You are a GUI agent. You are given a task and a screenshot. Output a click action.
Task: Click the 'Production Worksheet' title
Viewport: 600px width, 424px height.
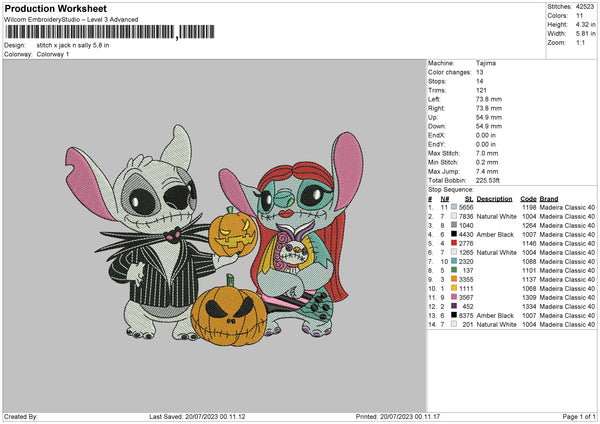[55, 8]
